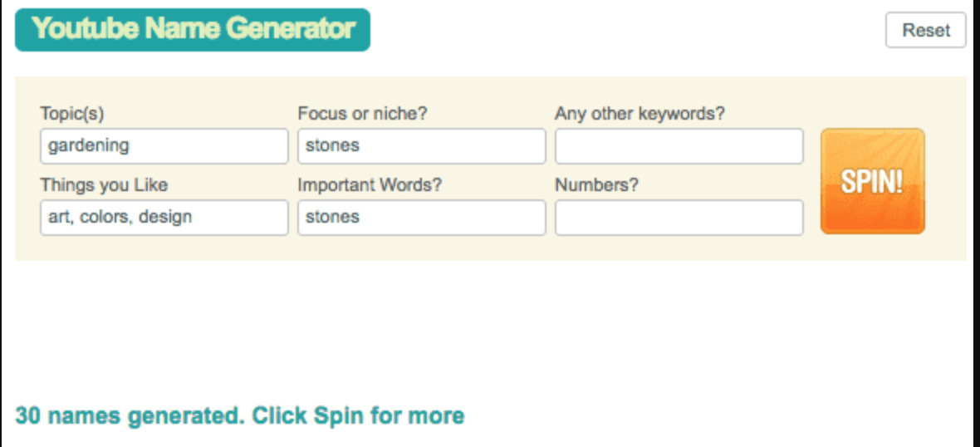
Task: Click the Focus or niche? label
Action: [362, 114]
